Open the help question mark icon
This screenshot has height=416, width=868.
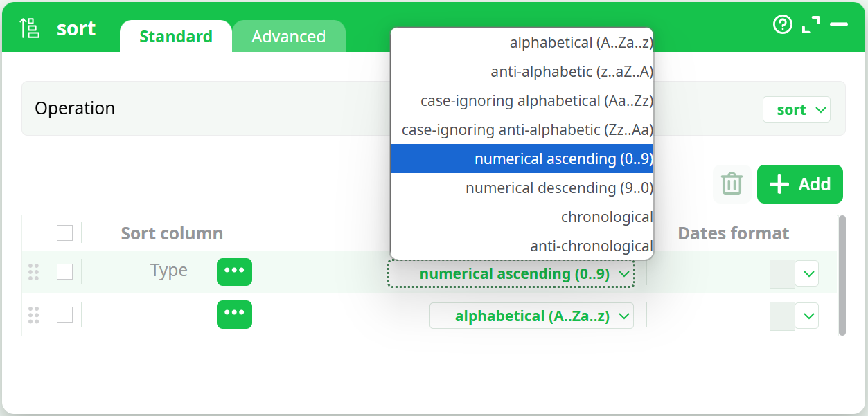click(x=783, y=24)
